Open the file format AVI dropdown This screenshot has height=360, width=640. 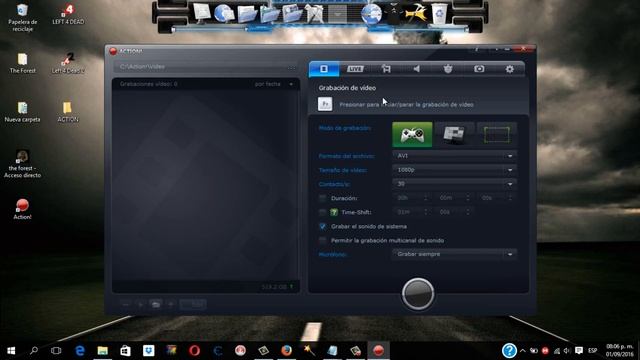[454, 156]
